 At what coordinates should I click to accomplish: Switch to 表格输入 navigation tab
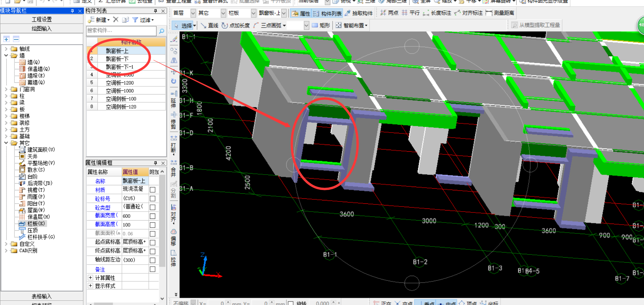(42, 296)
